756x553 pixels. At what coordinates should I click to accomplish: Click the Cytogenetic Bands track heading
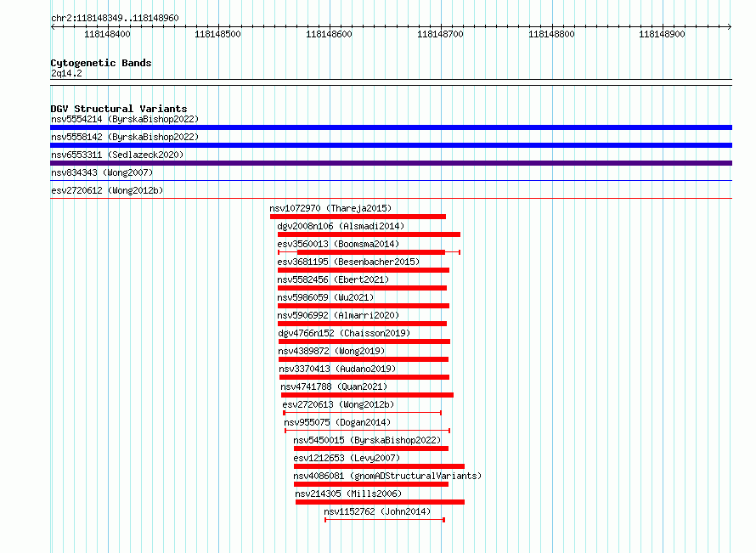tap(101, 63)
